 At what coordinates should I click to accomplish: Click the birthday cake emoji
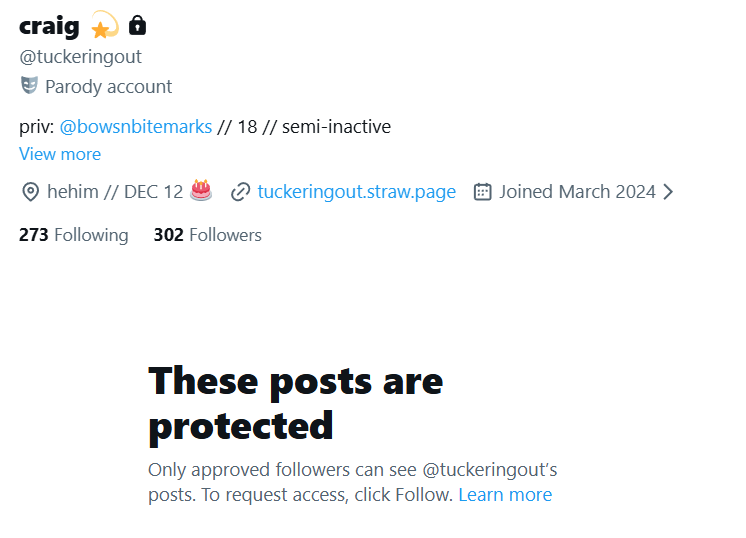(201, 190)
